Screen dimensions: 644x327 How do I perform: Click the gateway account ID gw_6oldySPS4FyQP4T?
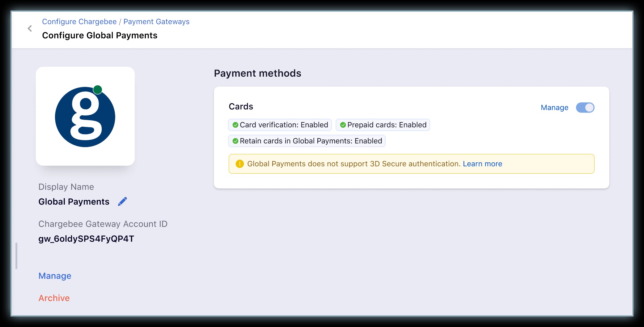click(86, 239)
